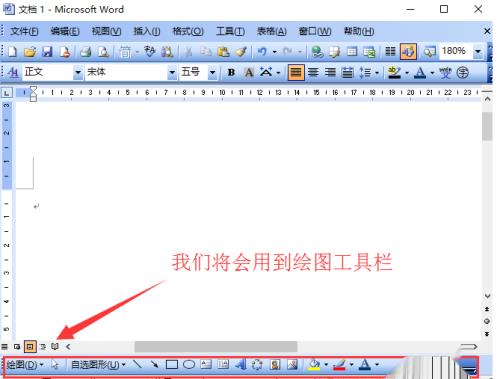Open Styles and Formatting pane icon
Viewport: 500px width, 379px height.
tap(13, 72)
